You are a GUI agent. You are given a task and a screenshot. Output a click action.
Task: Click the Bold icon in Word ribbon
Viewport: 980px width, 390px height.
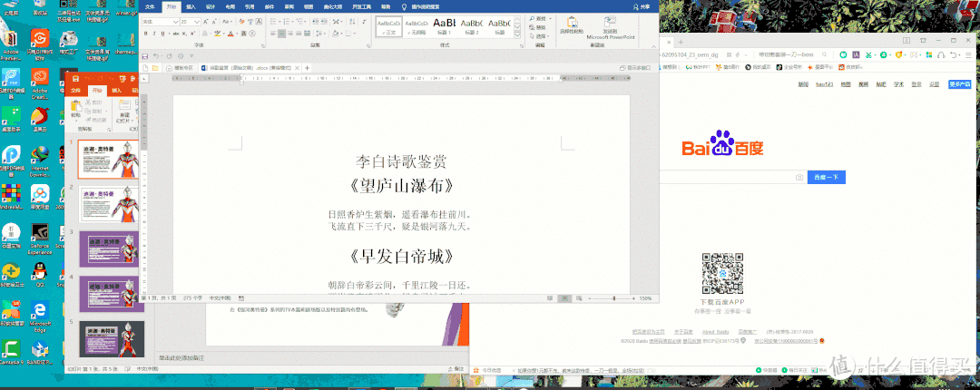click(x=145, y=34)
